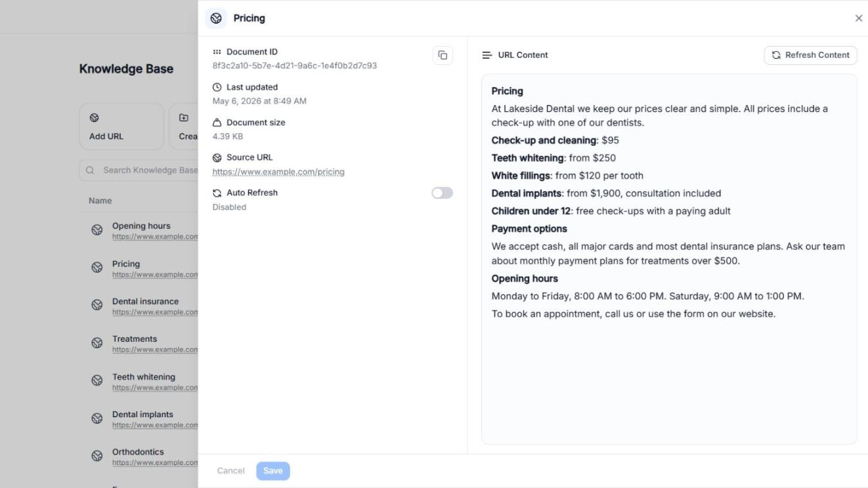Click the Dental implants row globe icon
Screen dimensions: 868x488
[97, 418]
